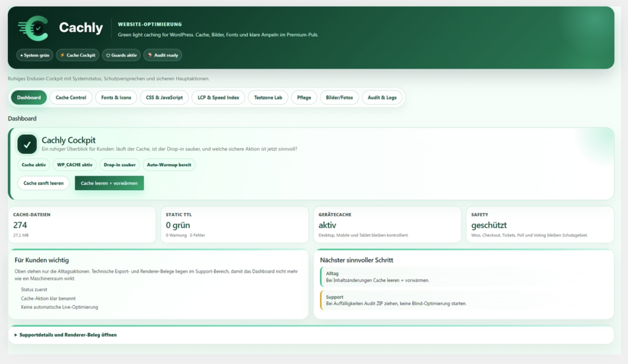The height and width of the screenshot is (364, 628).
Task: Switch to the Cache Control tab
Action: 71,97
